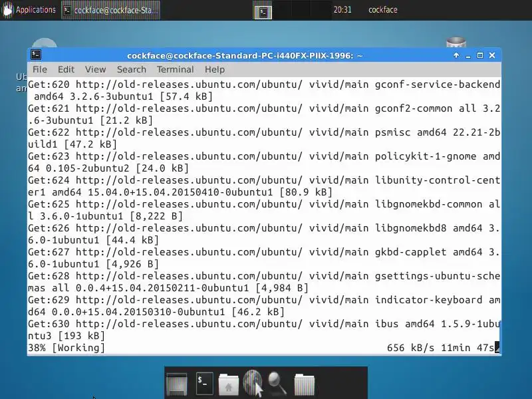Click the 'gkbd-capplet' package name
Image resolution: width=532 pixels, height=399 pixels.
410,252
